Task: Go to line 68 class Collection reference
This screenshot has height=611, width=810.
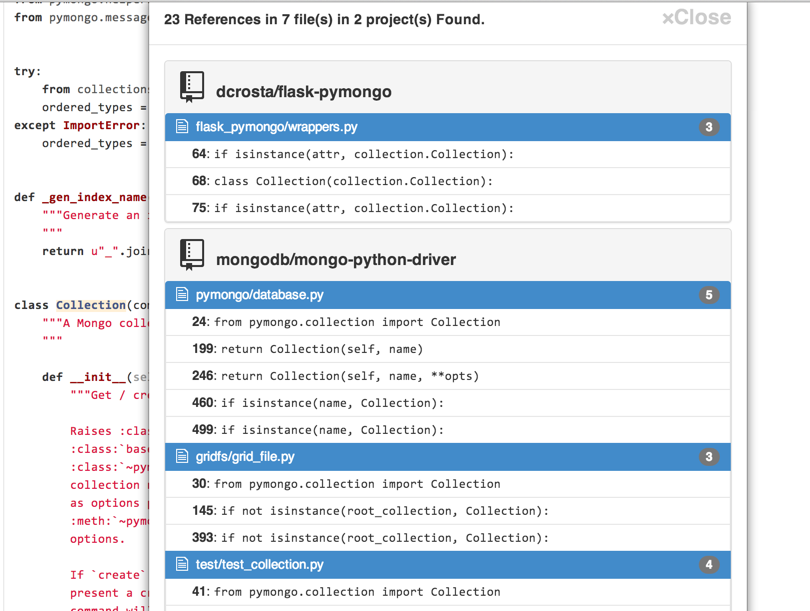Action: tap(353, 181)
